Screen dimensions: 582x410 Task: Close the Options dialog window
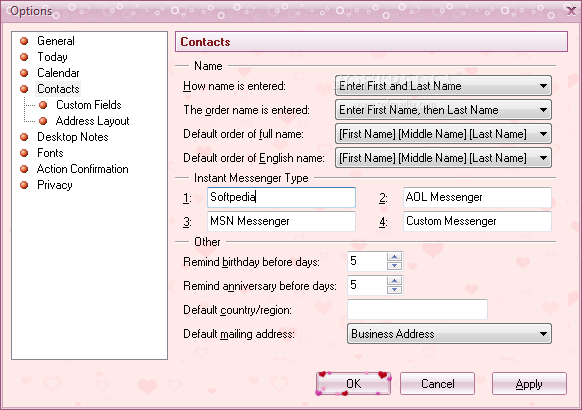[x=571, y=11]
